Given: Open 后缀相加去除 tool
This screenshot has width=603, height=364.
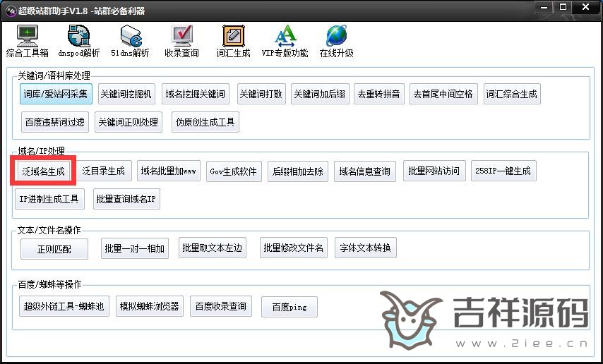Looking at the screenshot, I should pyautogui.click(x=298, y=171).
